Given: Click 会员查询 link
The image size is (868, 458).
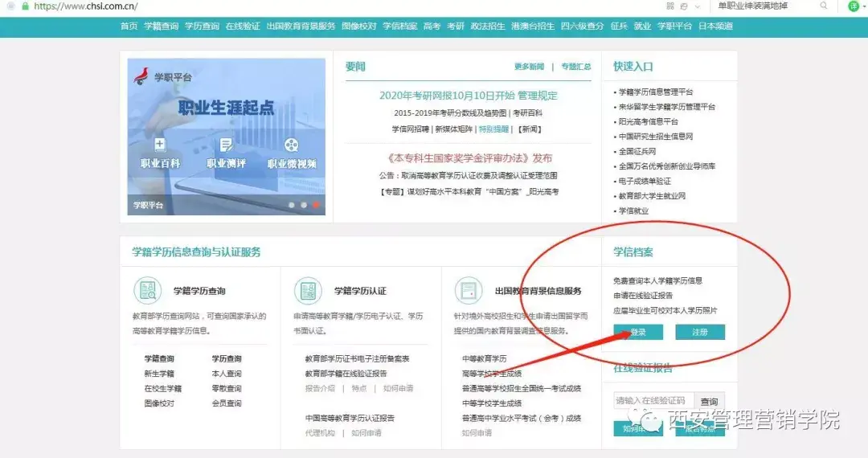Looking at the screenshot, I should tap(227, 403).
